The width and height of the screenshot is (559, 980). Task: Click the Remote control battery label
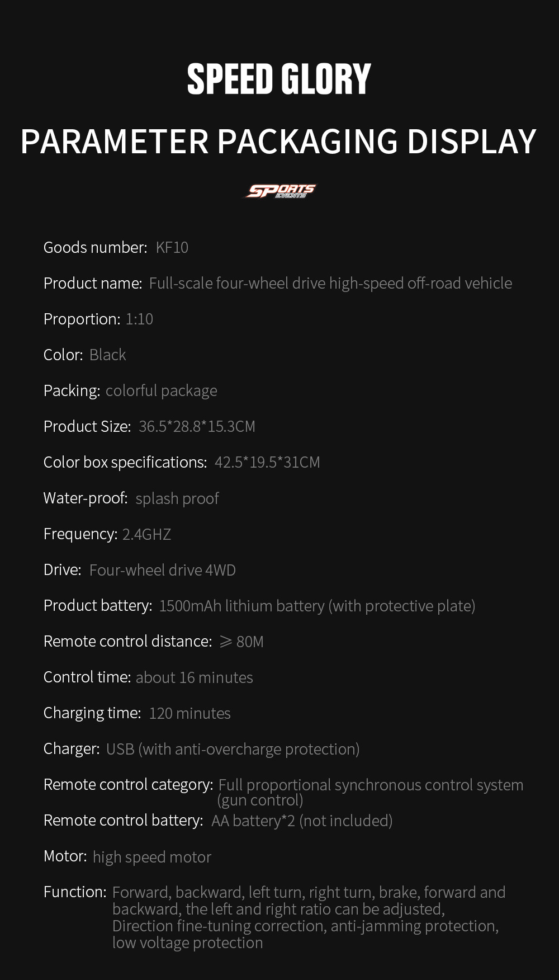pos(124,821)
